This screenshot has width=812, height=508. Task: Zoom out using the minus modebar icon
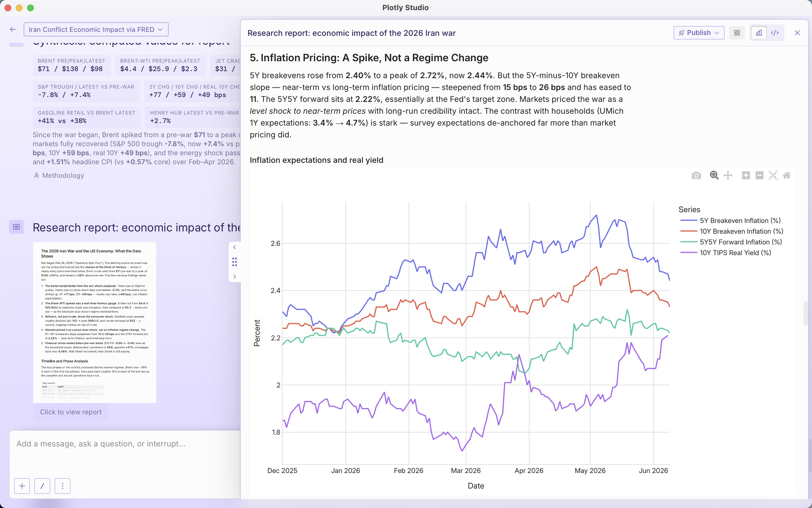pos(760,175)
